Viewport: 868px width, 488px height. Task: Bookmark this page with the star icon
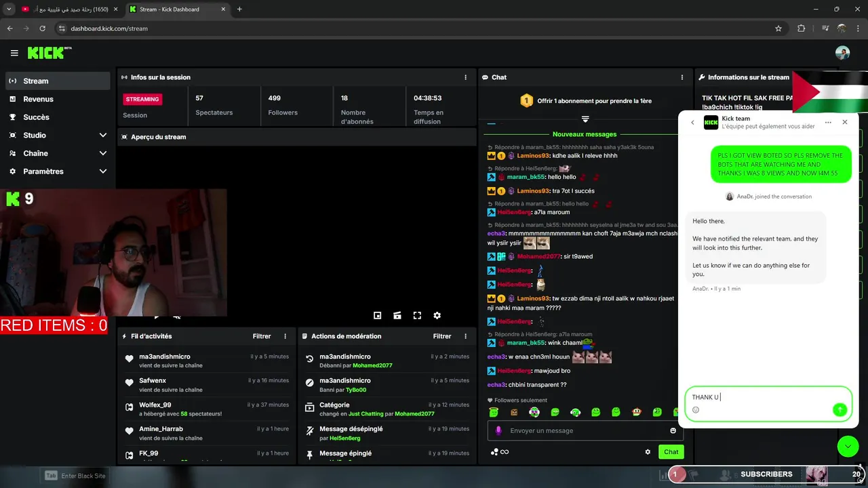[x=778, y=28]
